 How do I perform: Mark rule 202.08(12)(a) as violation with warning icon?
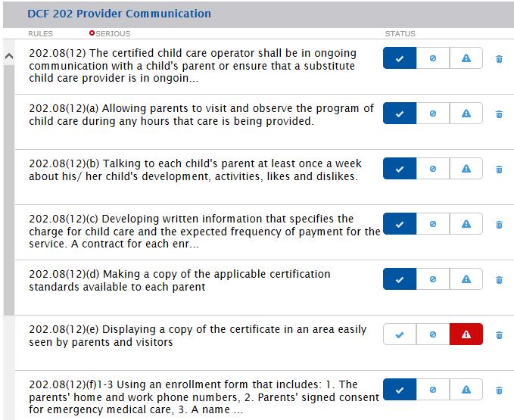(466, 114)
